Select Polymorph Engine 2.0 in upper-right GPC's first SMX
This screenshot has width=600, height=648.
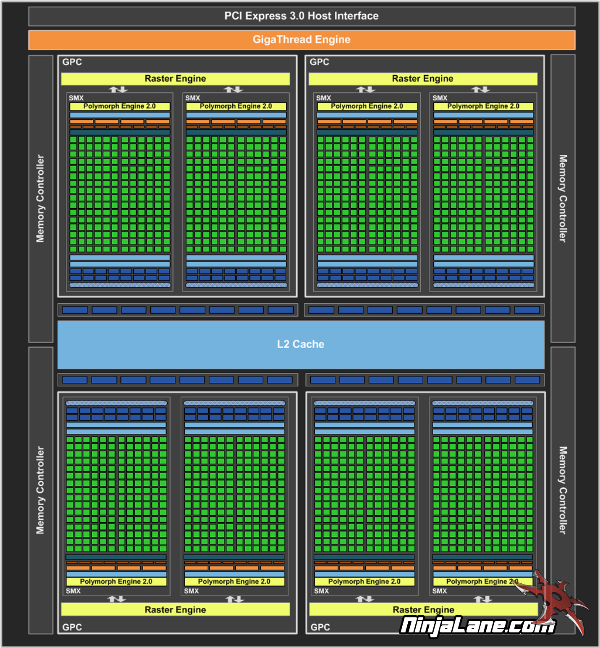click(x=367, y=106)
